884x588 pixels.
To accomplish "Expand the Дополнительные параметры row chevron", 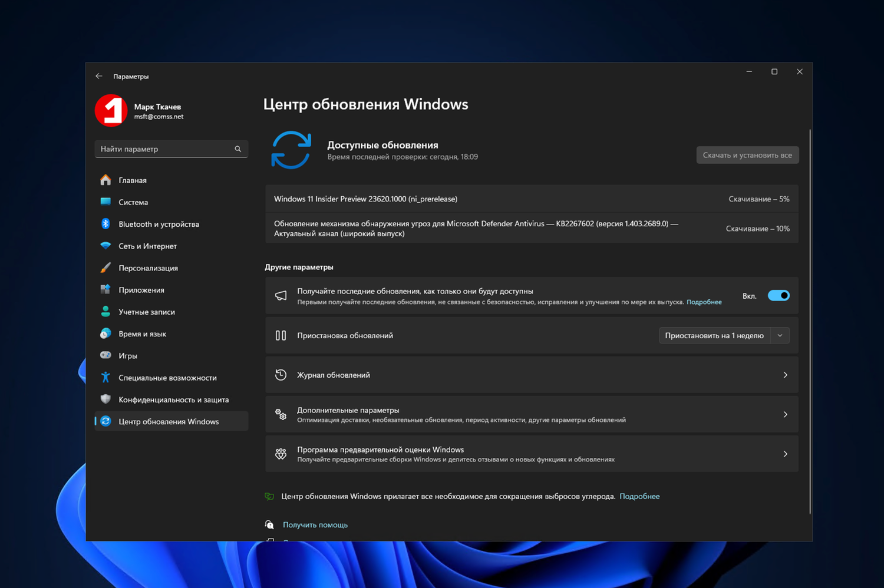I will coord(785,414).
